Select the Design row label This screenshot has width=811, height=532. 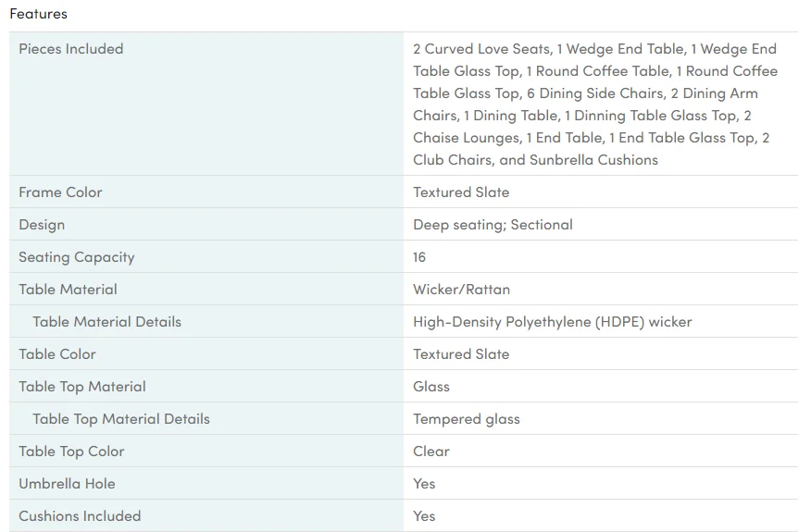point(42,225)
